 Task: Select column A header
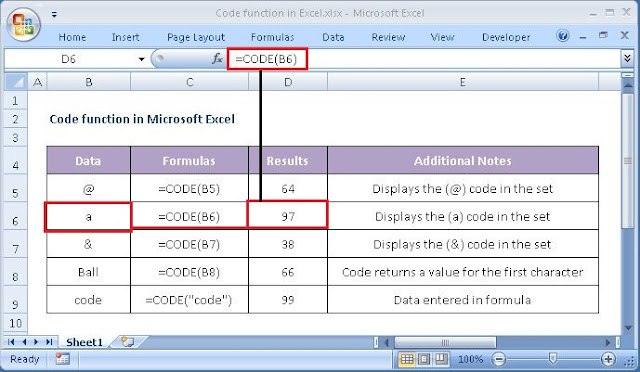[x=38, y=82]
